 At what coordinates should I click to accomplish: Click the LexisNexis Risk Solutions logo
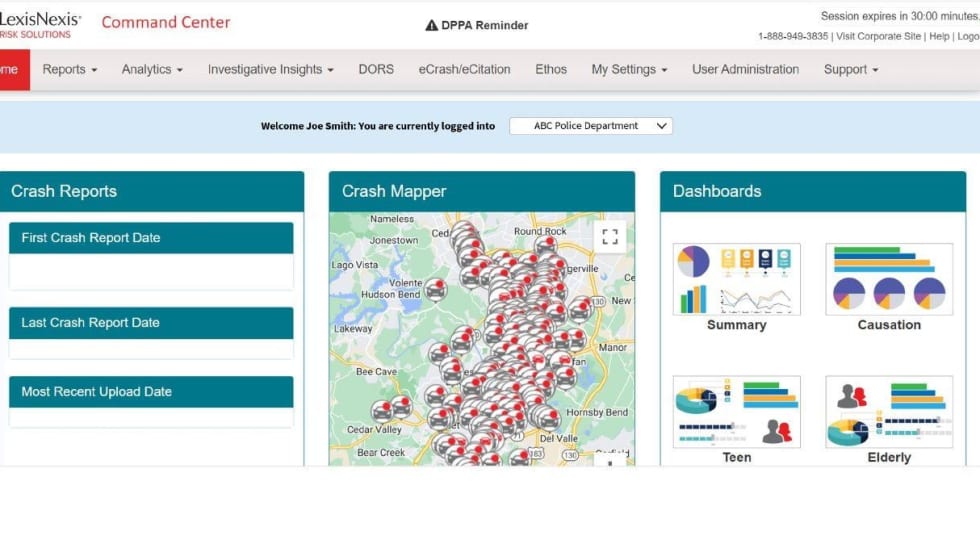pos(40,25)
